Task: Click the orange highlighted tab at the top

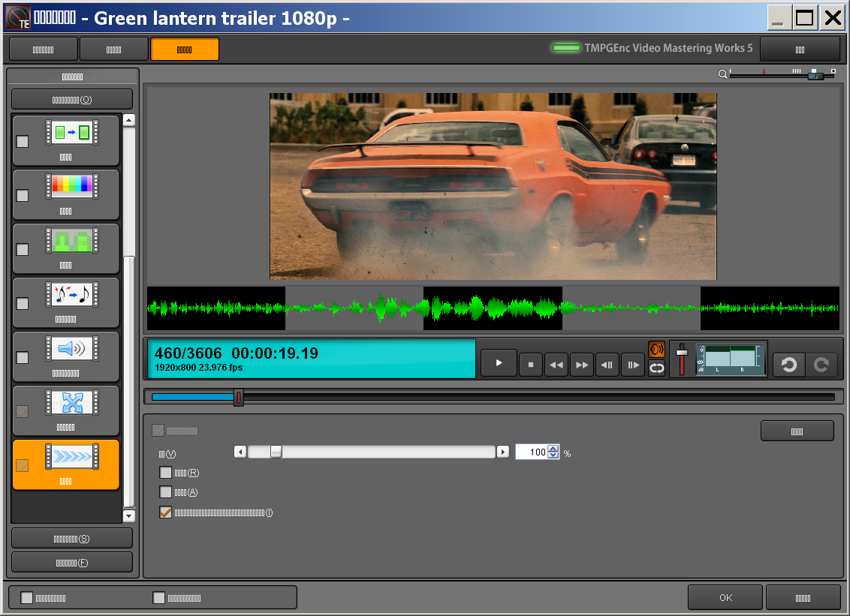Action: (185, 50)
